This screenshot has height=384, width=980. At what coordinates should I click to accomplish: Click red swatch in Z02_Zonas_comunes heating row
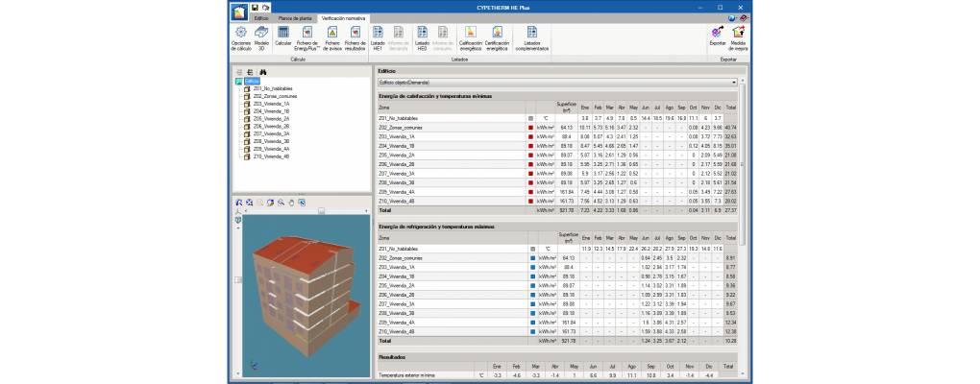(x=531, y=127)
